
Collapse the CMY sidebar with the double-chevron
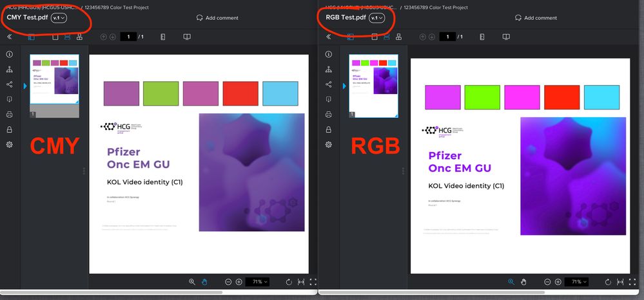[x=10, y=37]
